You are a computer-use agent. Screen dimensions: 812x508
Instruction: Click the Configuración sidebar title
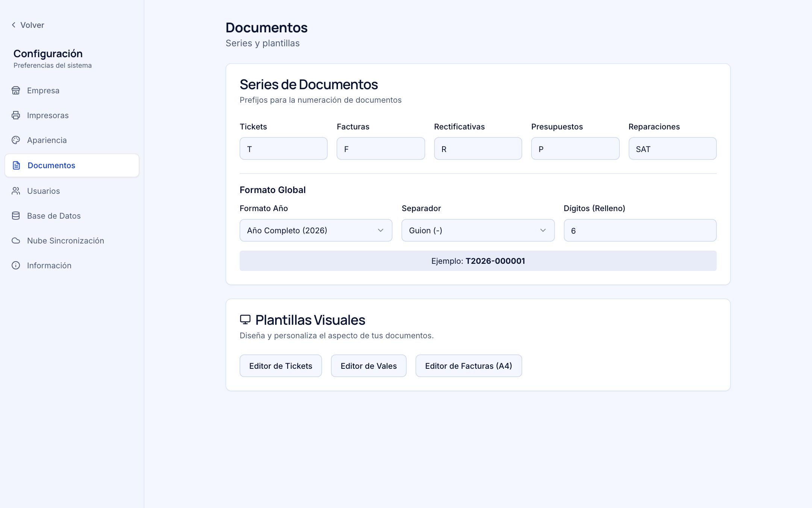click(48, 54)
